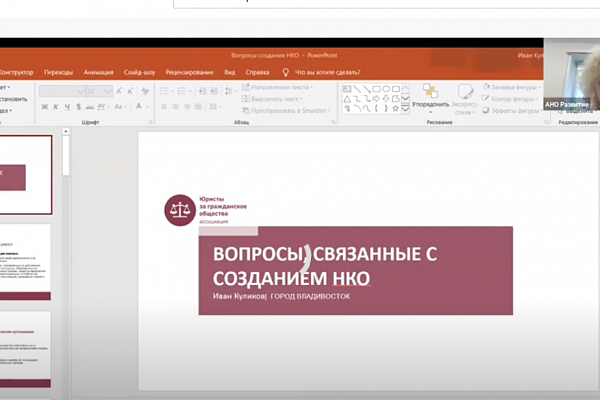Open Направление текста dropdown
600x400 pixels.
point(277,87)
